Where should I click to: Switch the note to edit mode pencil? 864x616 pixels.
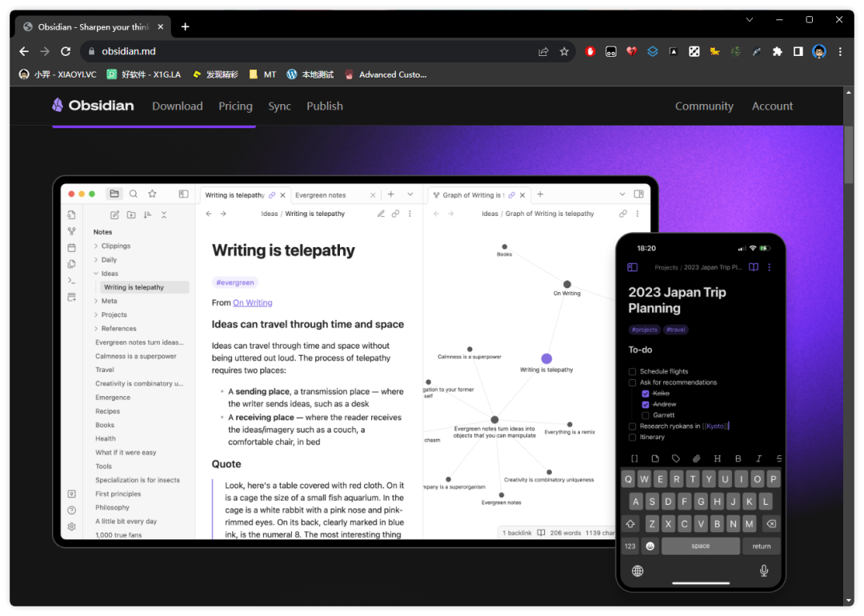click(x=381, y=214)
